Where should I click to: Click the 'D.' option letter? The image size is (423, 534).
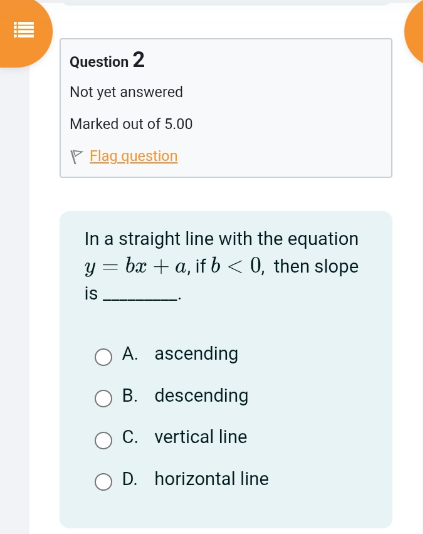pyautogui.click(x=130, y=479)
